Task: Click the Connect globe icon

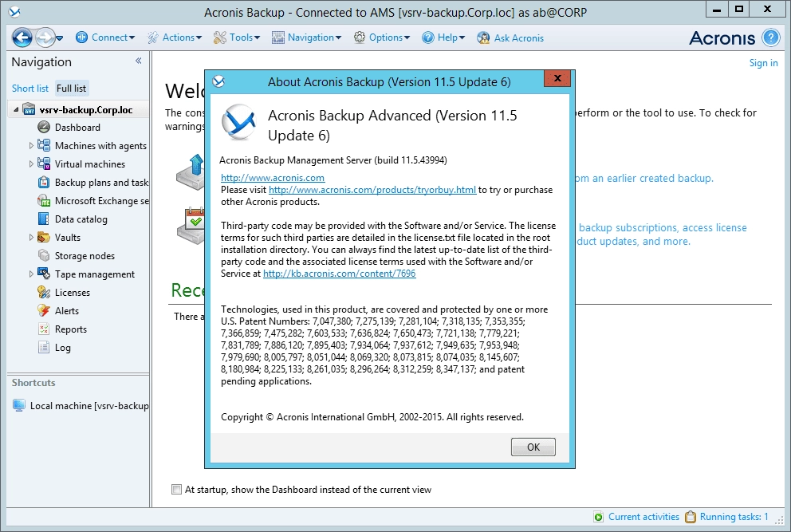Action: 81,37
